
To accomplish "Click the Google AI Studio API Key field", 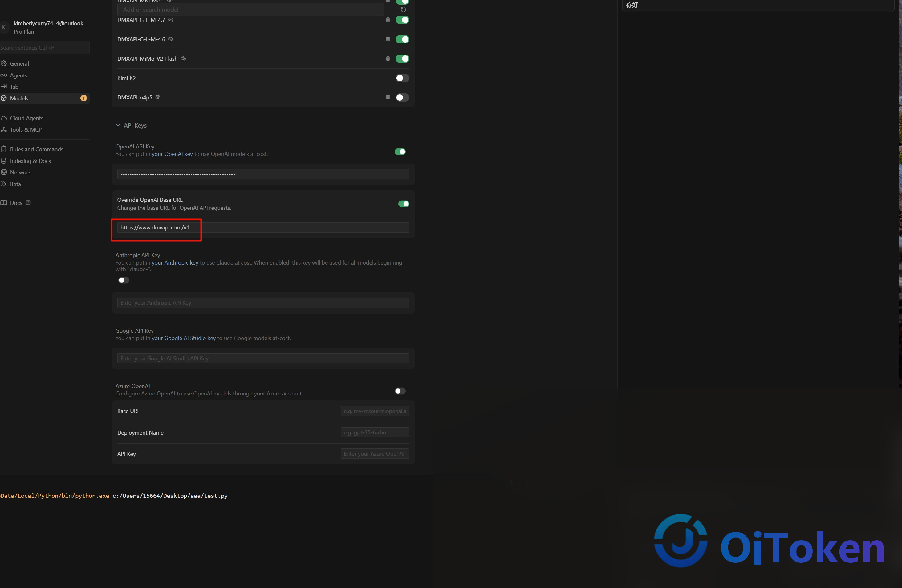I will tap(263, 359).
